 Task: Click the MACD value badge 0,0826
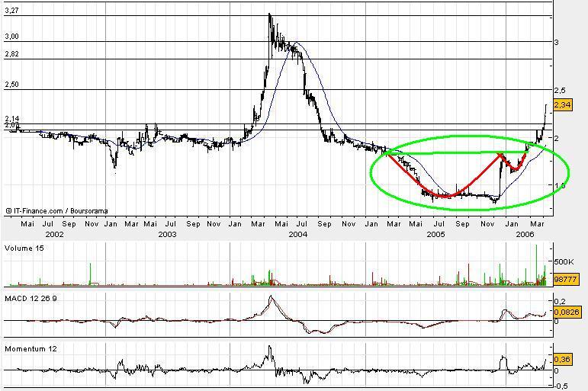pos(567,312)
